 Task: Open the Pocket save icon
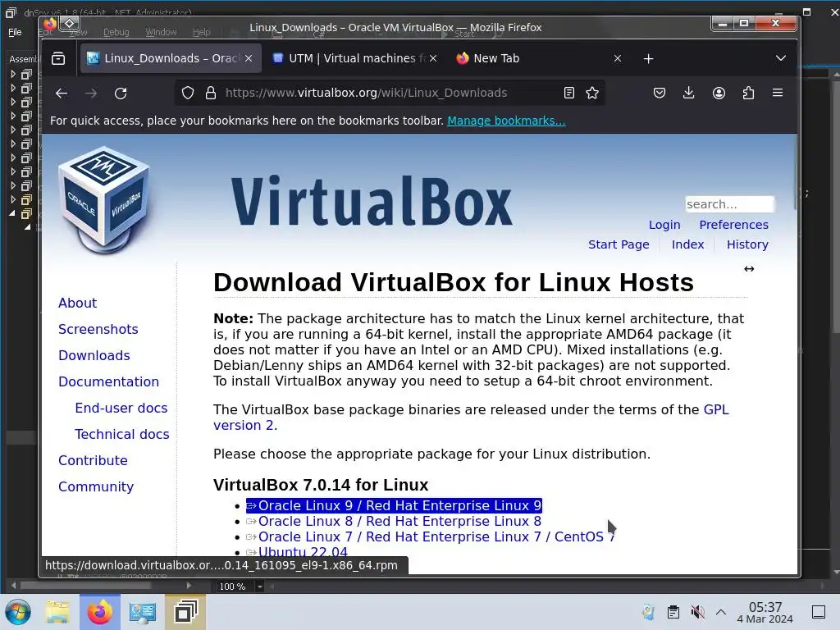660,93
